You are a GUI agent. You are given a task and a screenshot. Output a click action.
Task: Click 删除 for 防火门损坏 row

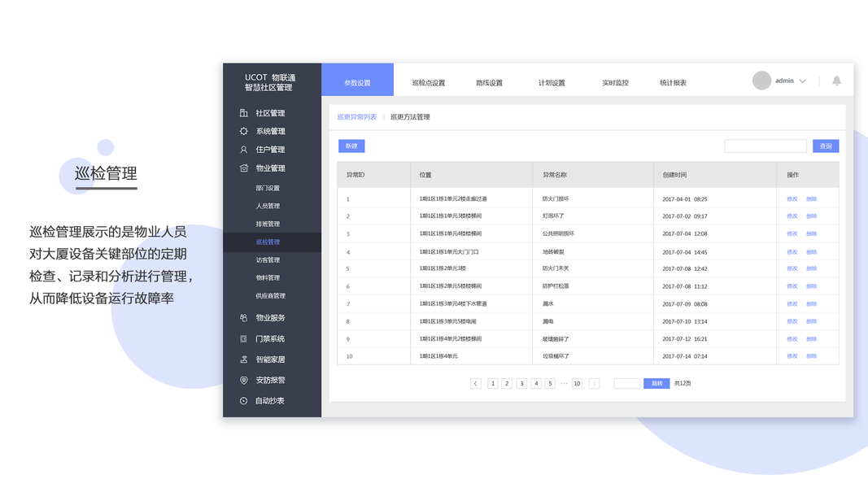(812, 199)
